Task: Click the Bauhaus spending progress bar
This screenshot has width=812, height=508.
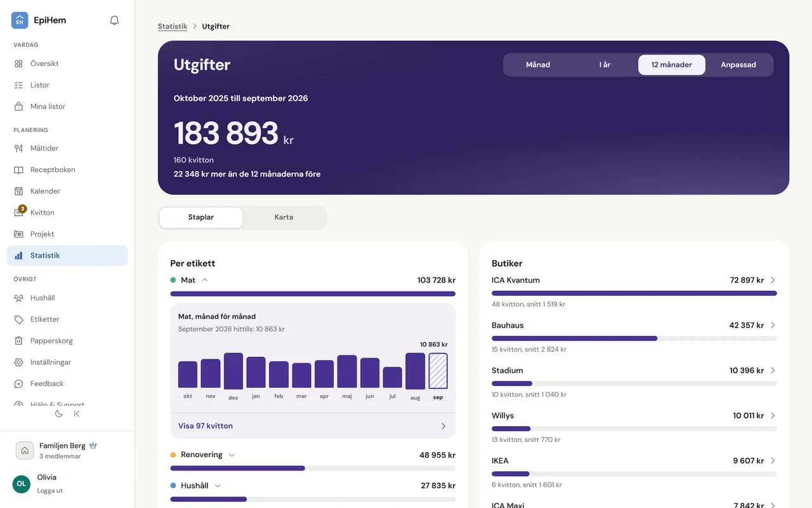Action: (x=634, y=338)
